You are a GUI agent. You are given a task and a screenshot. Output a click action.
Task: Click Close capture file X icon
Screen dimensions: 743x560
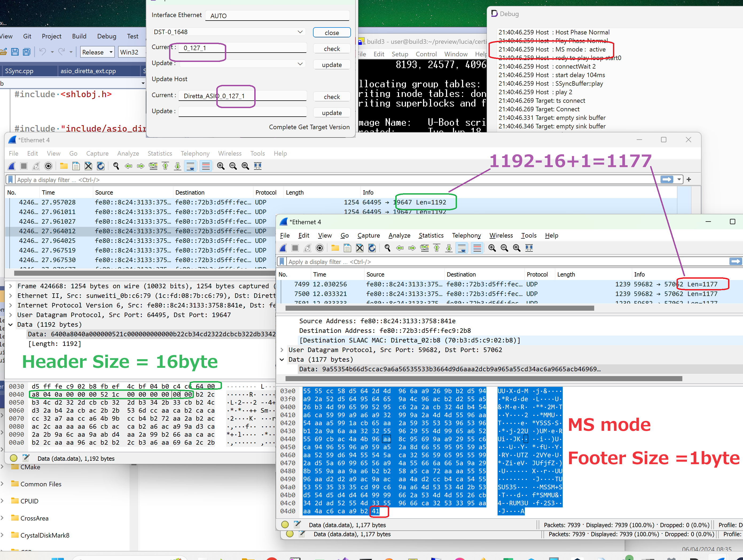coord(359,248)
